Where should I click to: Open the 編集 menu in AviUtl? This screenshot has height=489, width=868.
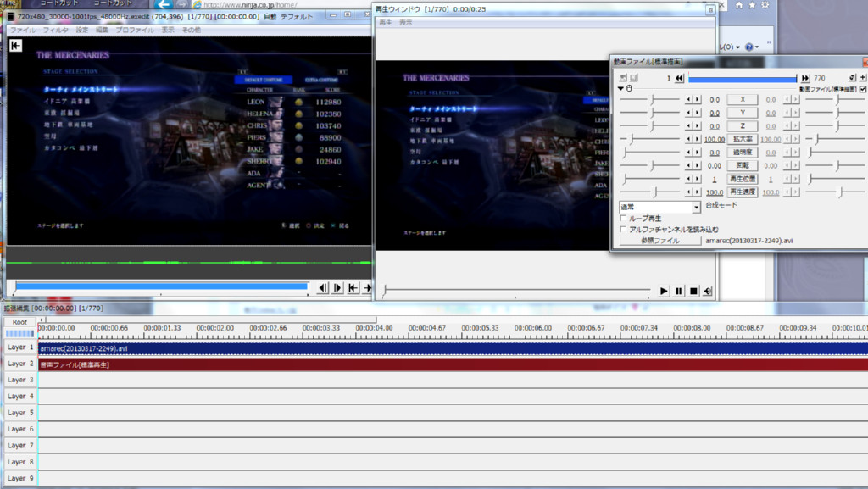coord(102,30)
